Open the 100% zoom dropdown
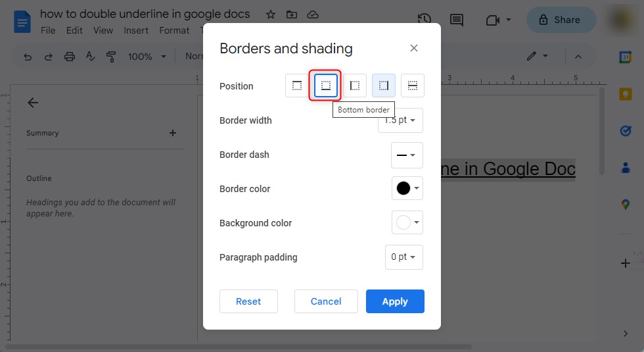This screenshot has height=352, width=644. pyautogui.click(x=147, y=57)
